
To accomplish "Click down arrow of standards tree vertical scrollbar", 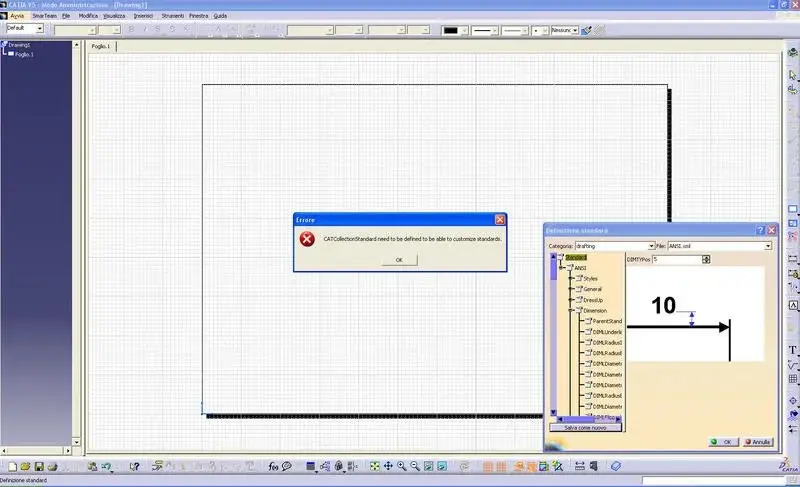I will coord(553,413).
